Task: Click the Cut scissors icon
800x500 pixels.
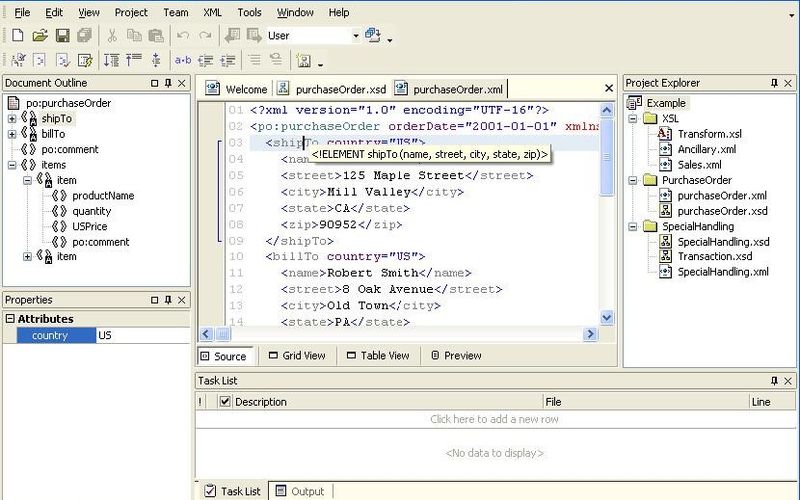Action: tap(112, 35)
